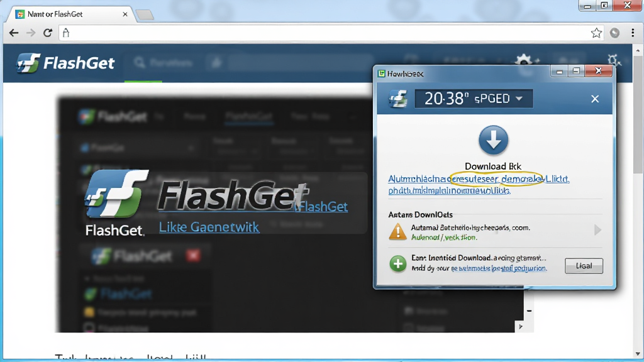Click the scroll-down arrow at page bottom right
Viewport: 644px width, 362px height.
(638, 354)
